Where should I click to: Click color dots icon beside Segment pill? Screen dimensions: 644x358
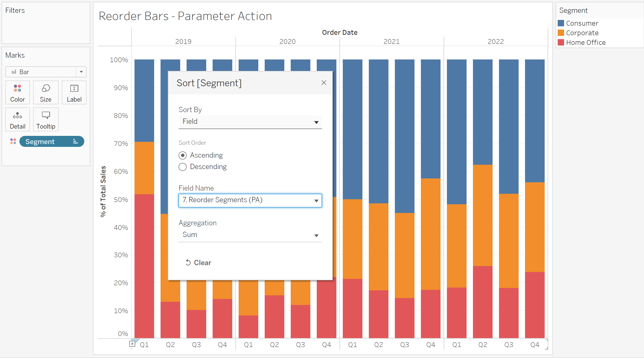coord(13,141)
